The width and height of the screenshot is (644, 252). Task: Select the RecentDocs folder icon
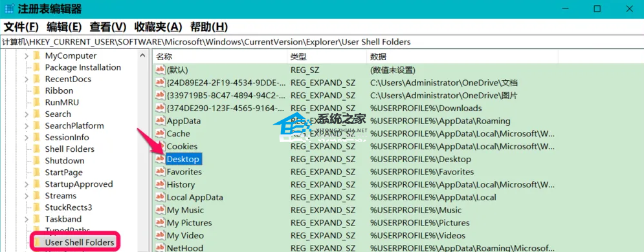coord(36,79)
